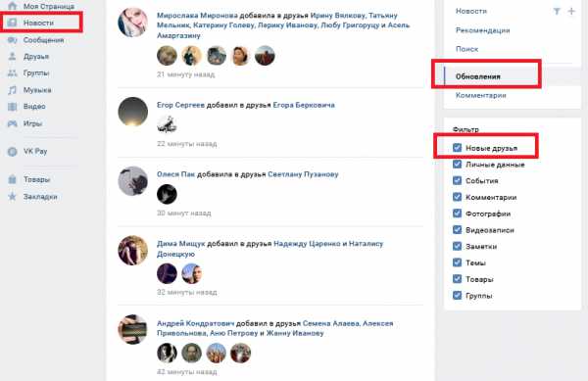Switch to the Рекомендации tab
The width and height of the screenshot is (588, 381).
tap(482, 30)
